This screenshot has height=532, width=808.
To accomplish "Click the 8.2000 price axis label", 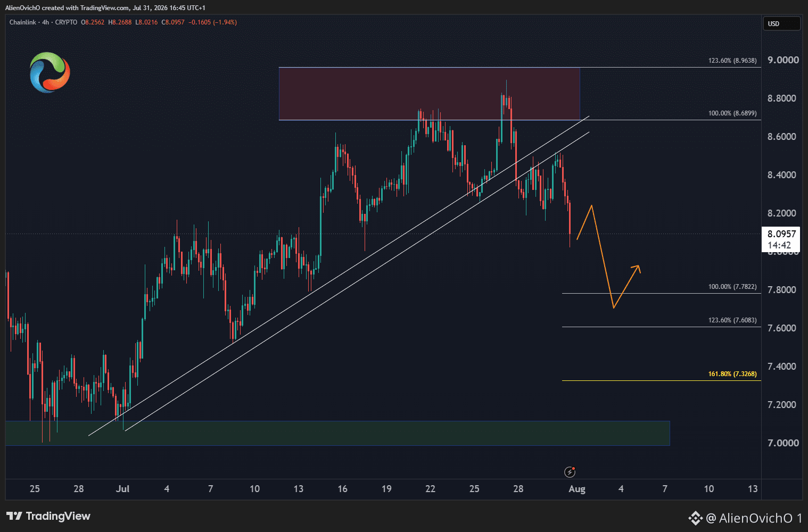I will (x=783, y=213).
